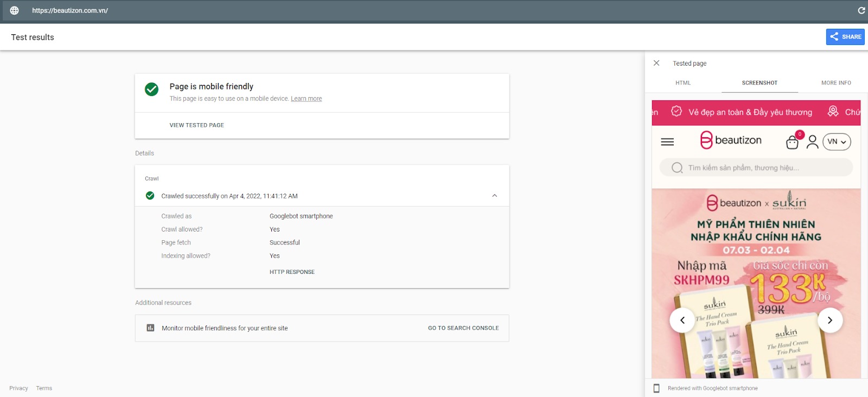Click the globe icon beside the URL

pyautogui.click(x=14, y=10)
